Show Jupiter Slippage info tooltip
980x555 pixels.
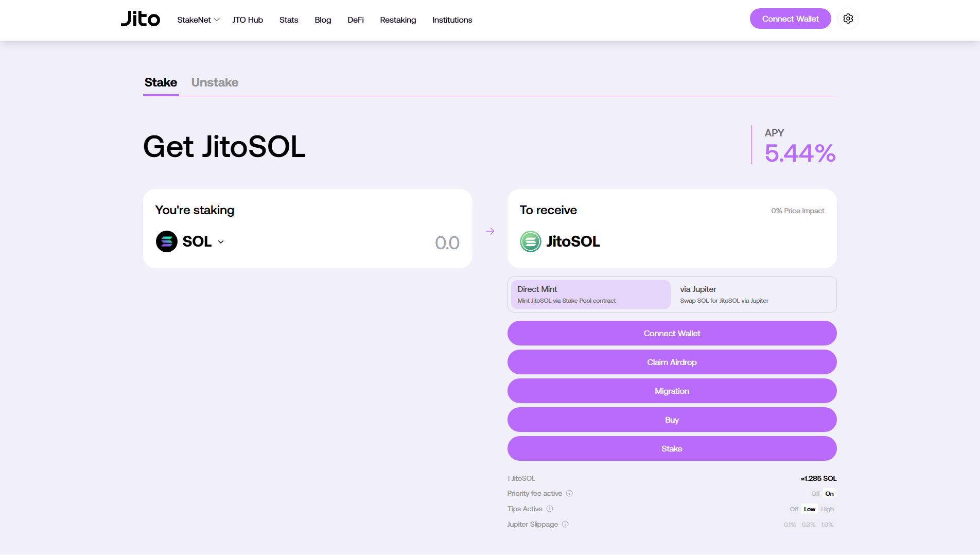565,524
